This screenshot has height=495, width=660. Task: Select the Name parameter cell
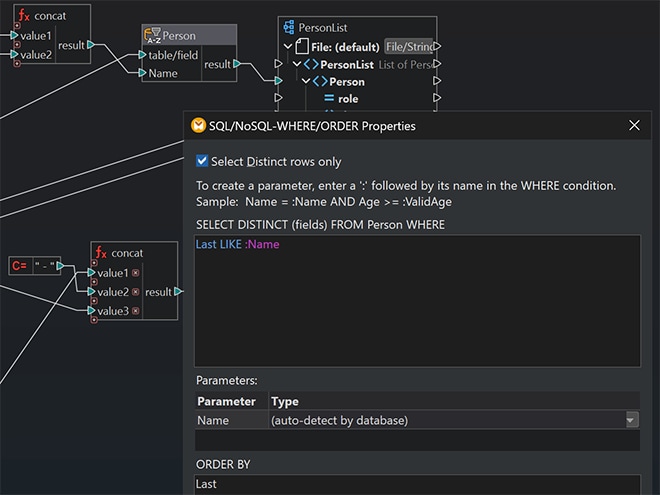pos(232,420)
